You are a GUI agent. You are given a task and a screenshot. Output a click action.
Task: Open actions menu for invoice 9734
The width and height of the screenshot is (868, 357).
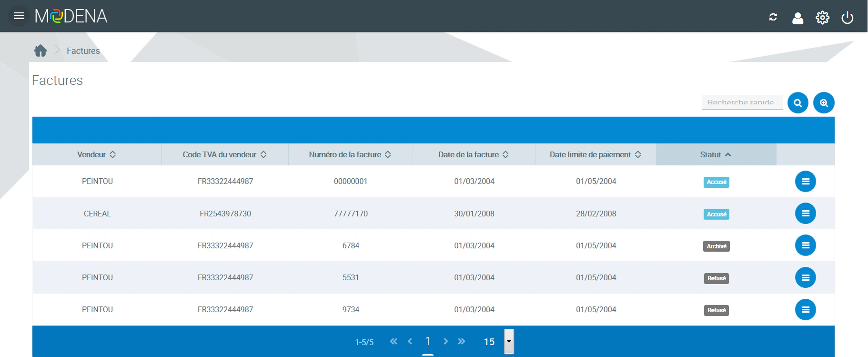click(806, 310)
